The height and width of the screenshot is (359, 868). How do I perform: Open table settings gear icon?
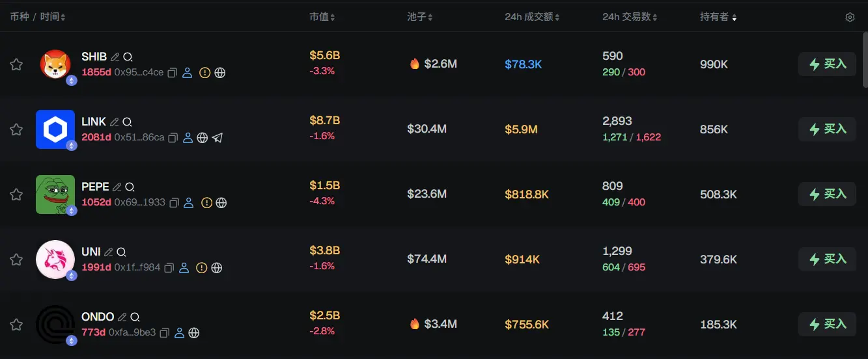[x=850, y=18]
